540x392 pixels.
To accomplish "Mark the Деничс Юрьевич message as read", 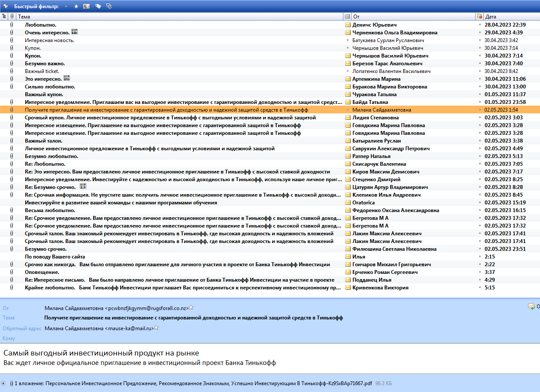I will 348,25.
